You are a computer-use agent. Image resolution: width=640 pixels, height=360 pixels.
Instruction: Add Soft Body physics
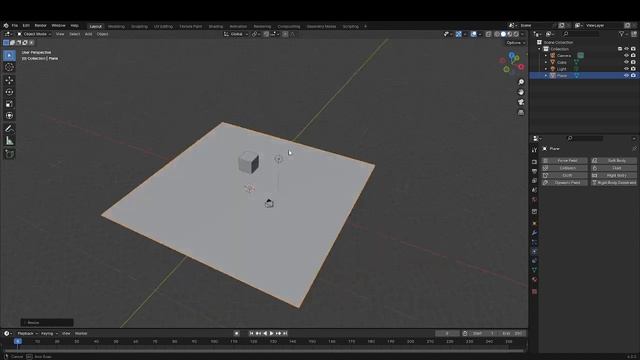tap(613, 160)
